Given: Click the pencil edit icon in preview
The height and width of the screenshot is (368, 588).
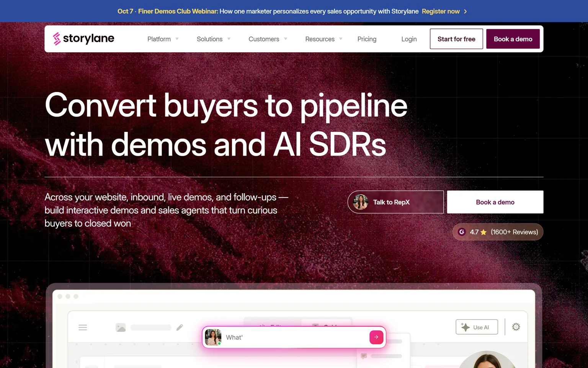Looking at the screenshot, I should coord(180,327).
